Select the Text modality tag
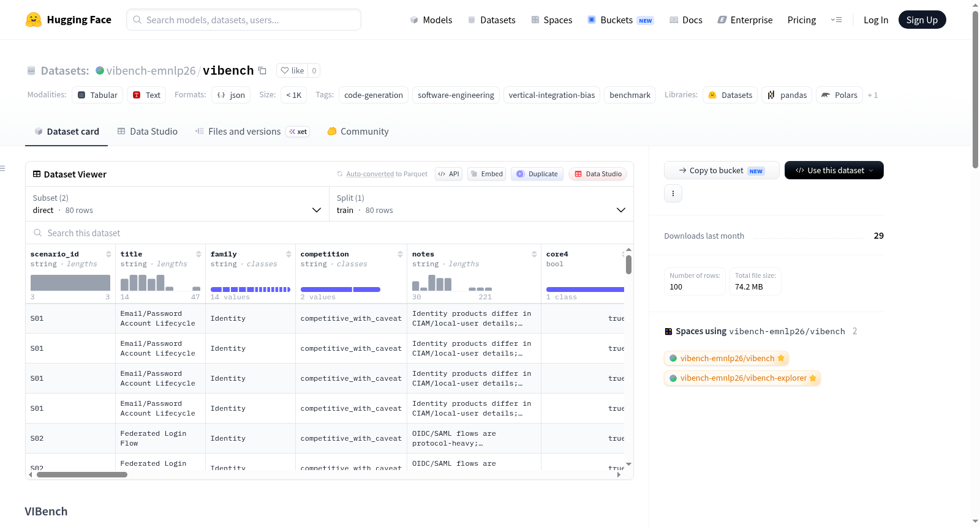 [x=146, y=95]
